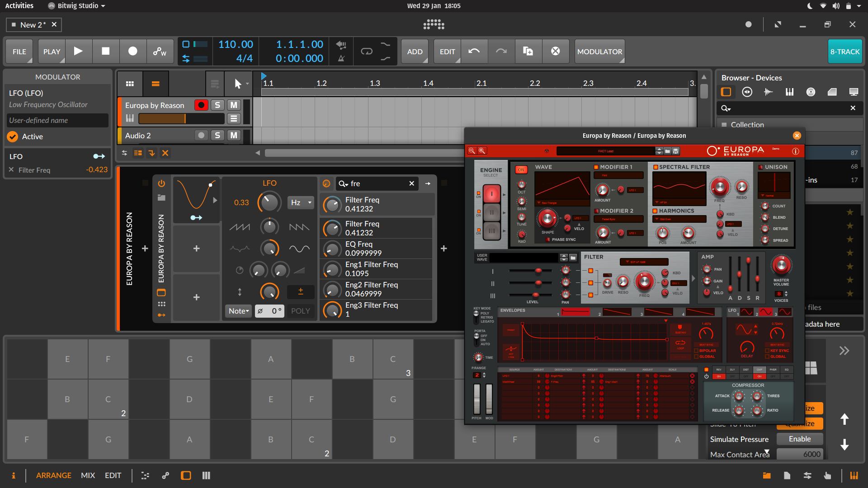Image resolution: width=868 pixels, height=488 pixels.
Task: Open Activities overview
Action: (x=19, y=6)
